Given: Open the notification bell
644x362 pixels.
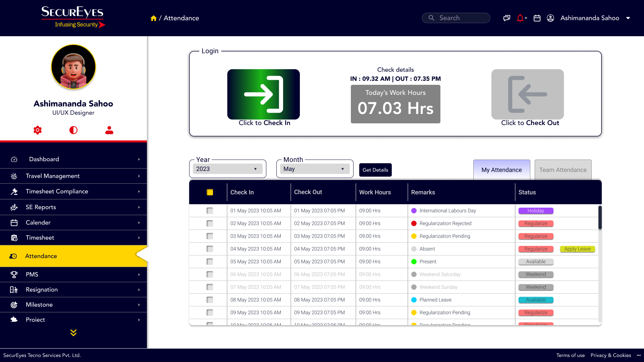Looking at the screenshot, I should pos(520,18).
